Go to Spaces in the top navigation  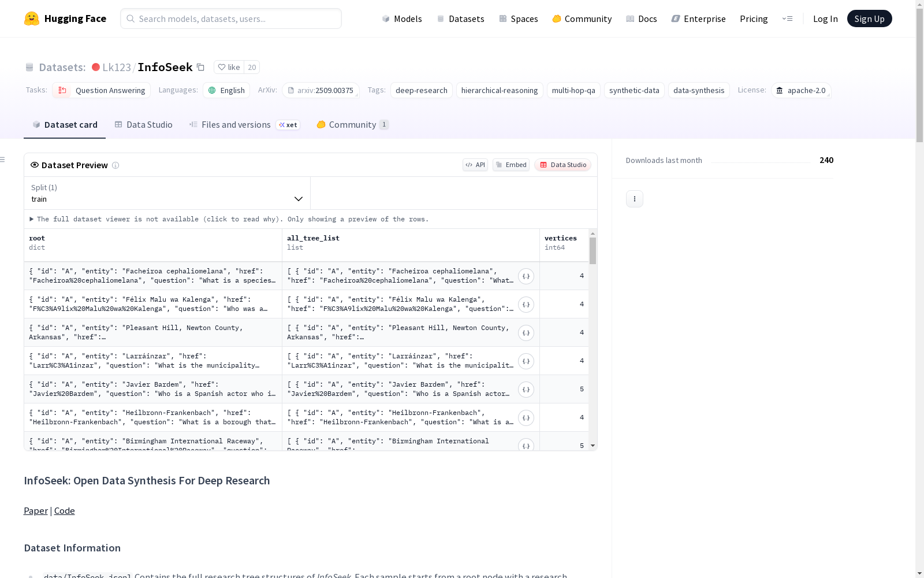click(519, 19)
